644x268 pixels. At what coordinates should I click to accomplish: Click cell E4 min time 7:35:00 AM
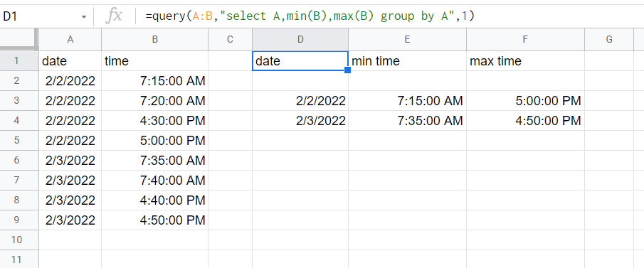408,121
